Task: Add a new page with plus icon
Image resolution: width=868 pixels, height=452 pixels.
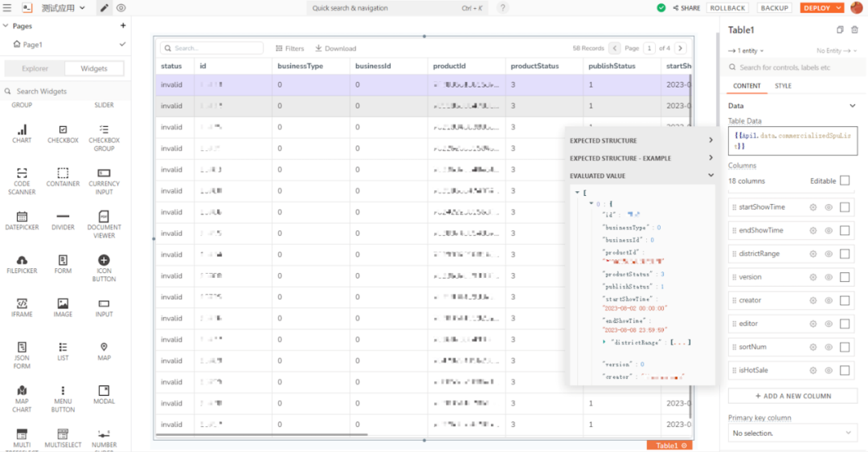Action: tap(123, 26)
